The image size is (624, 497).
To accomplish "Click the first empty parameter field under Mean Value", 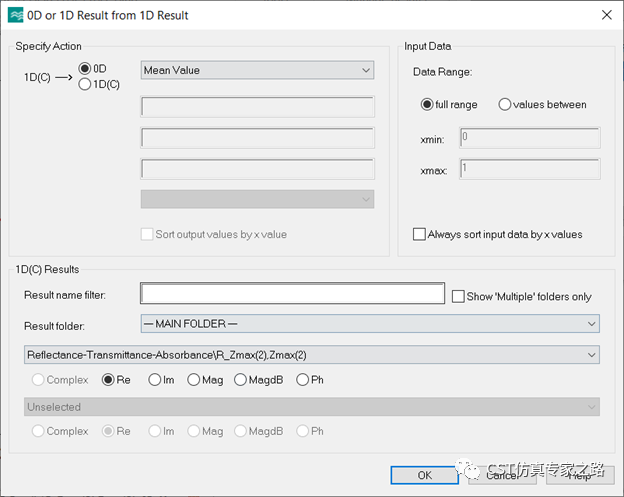I will (x=257, y=107).
